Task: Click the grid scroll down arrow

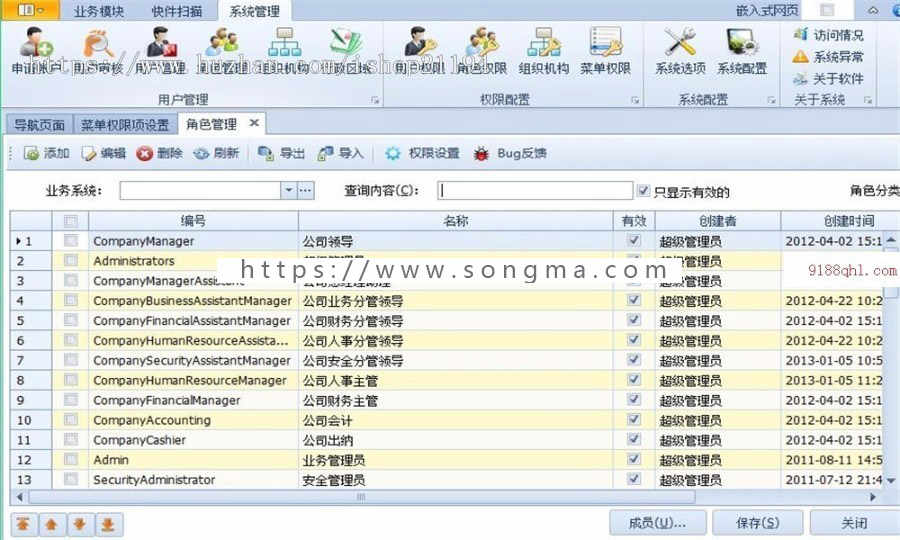Action: coord(891,480)
